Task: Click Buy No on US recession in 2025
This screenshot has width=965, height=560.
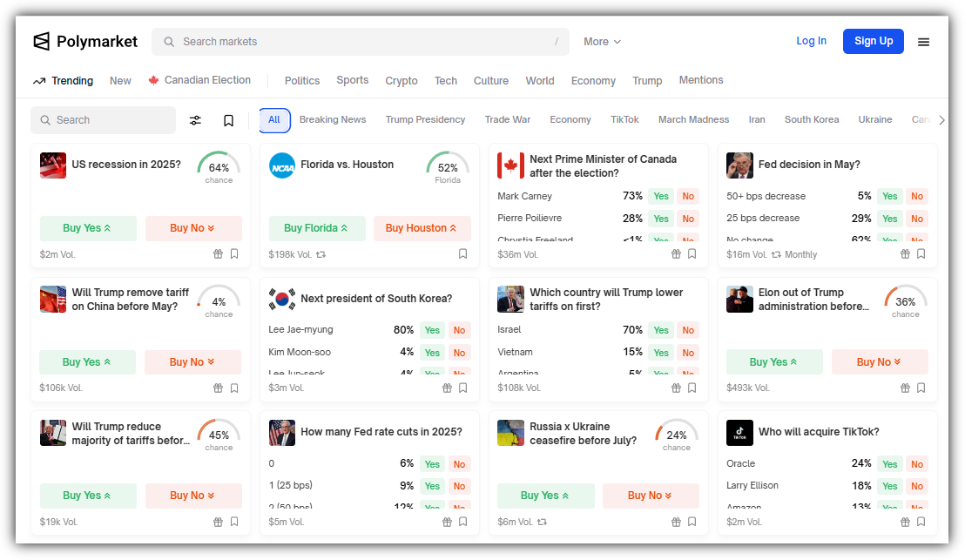Action: [x=193, y=228]
